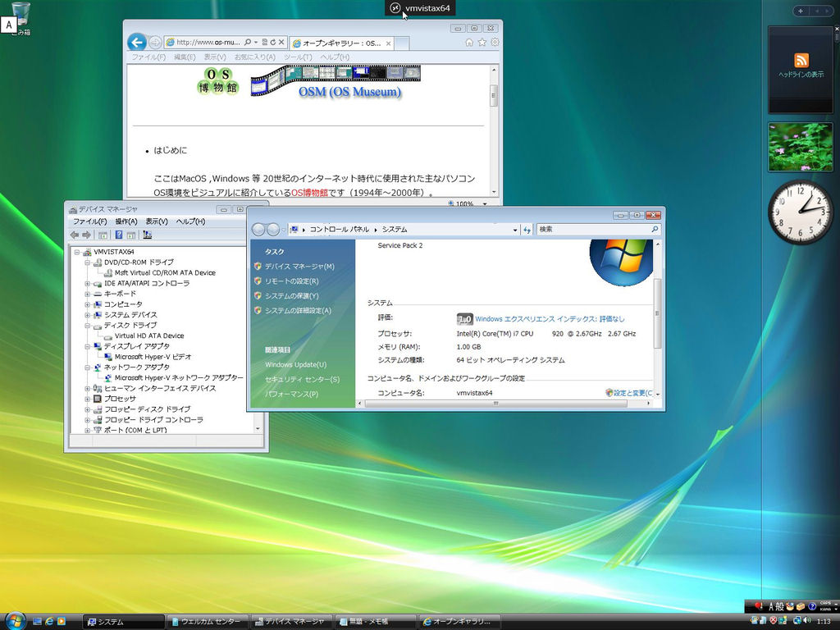
Task: Click the OS博物館 red link on webpage
Action: [309, 192]
